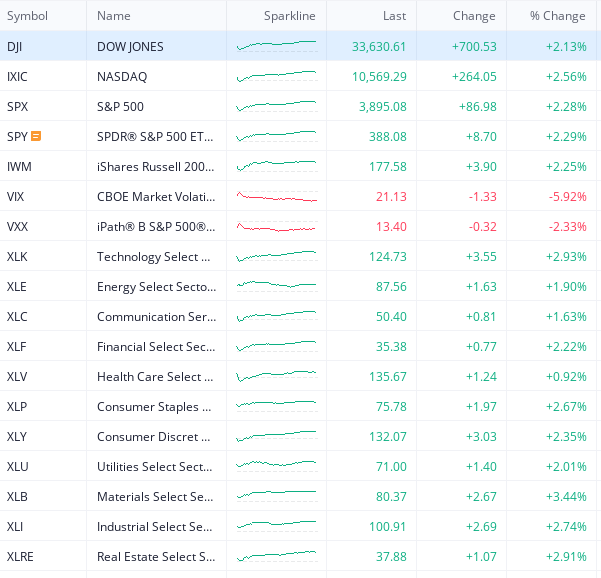
Task: Open the DOW JONES sparkline chart
Action: (x=277, y=46)
